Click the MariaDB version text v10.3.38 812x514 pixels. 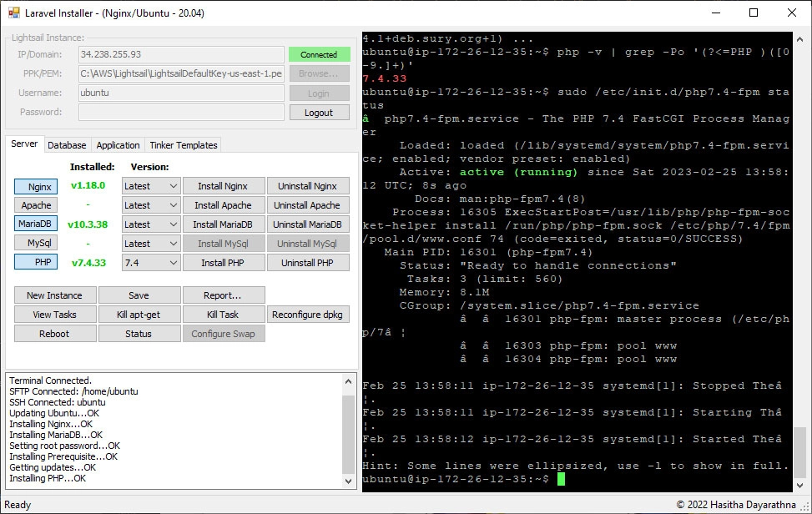tap(88, 224)
